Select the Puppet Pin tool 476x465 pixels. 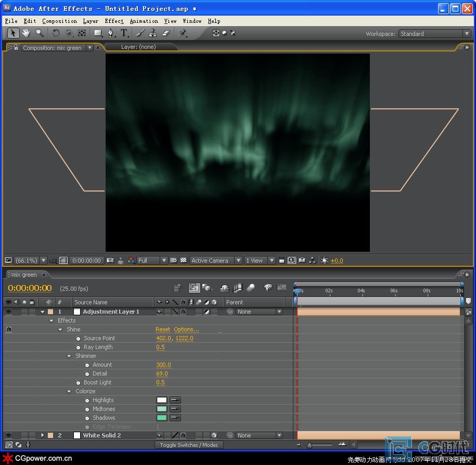coord(182,33)
